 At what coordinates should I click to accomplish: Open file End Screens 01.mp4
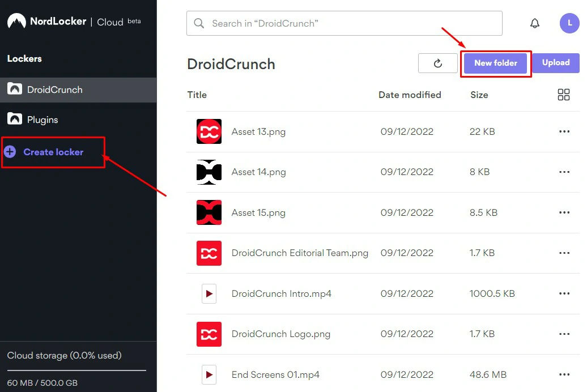click(x=275, y=374)
